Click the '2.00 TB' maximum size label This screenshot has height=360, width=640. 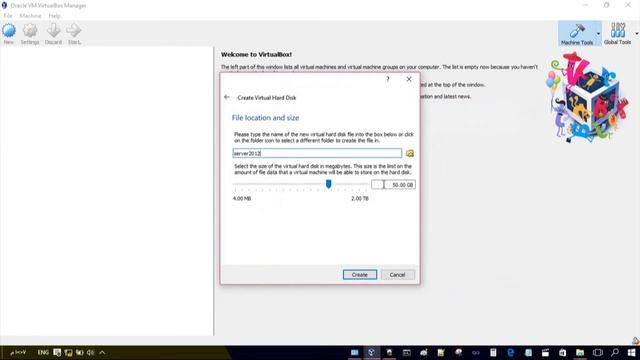360,198
